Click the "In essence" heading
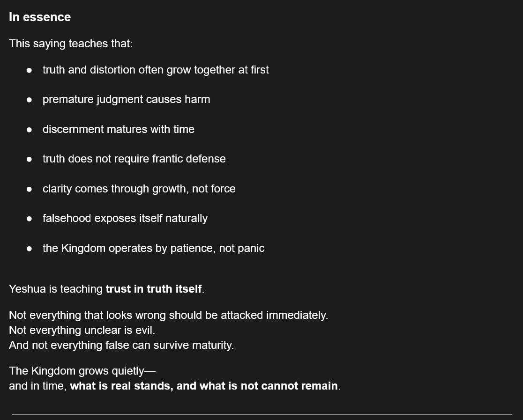523x420 pixels. tap(40, 17)
